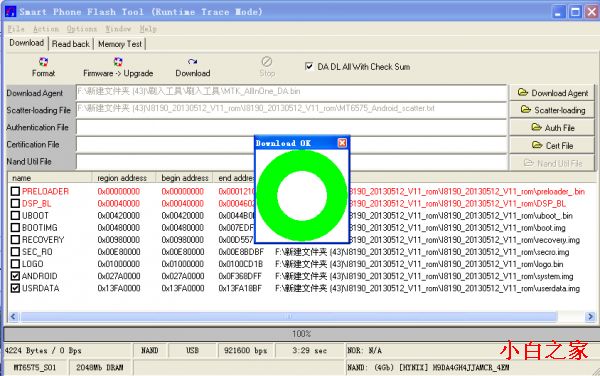Click the USB status bar entry

pos(192,350)
